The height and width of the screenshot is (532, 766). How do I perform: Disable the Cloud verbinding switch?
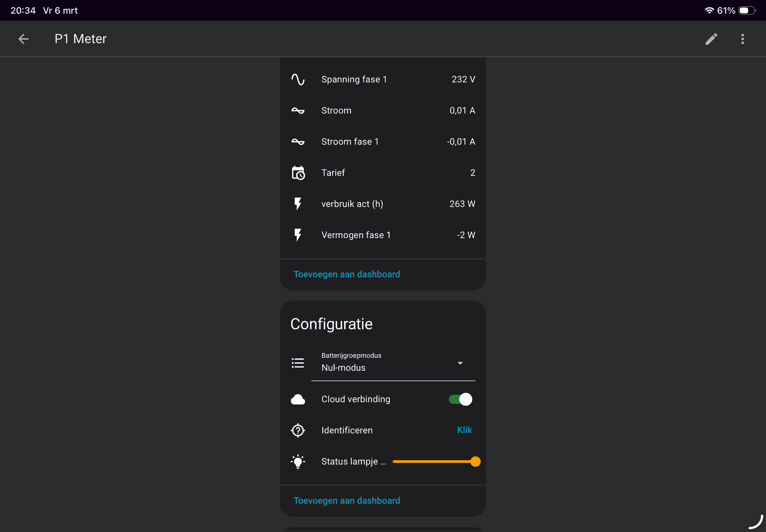(460, 399)
